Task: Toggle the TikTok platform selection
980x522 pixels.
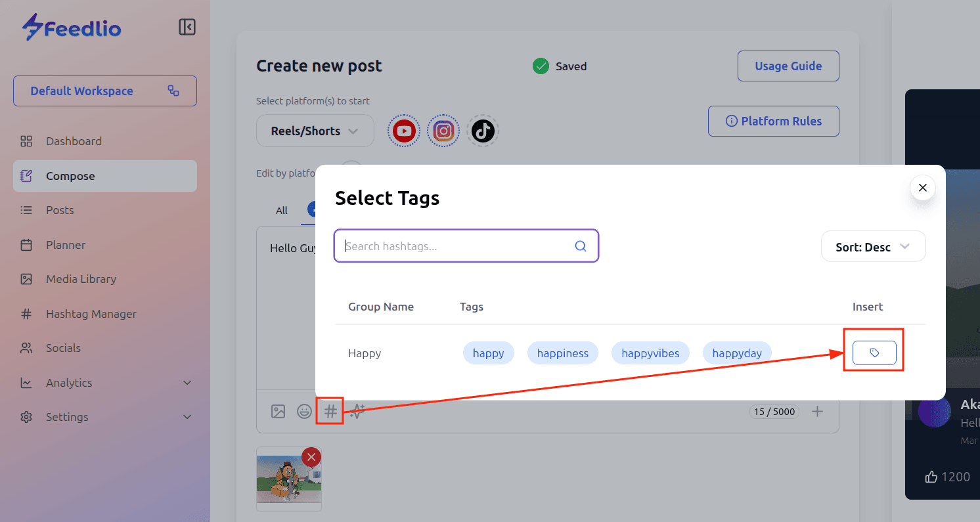Action: click(483, 131)
